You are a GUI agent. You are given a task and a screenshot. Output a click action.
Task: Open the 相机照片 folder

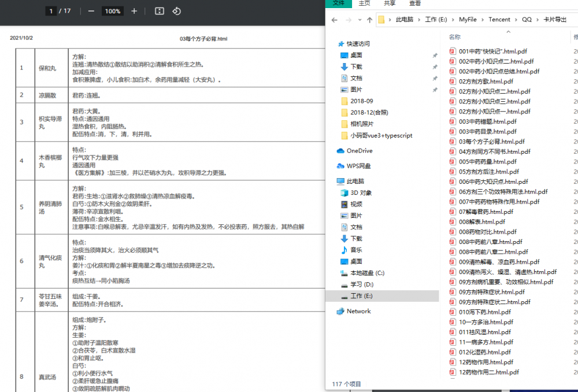362,124
